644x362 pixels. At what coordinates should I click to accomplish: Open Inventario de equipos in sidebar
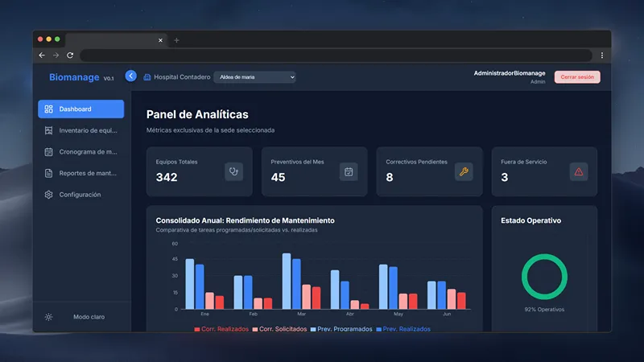[81, 130]
